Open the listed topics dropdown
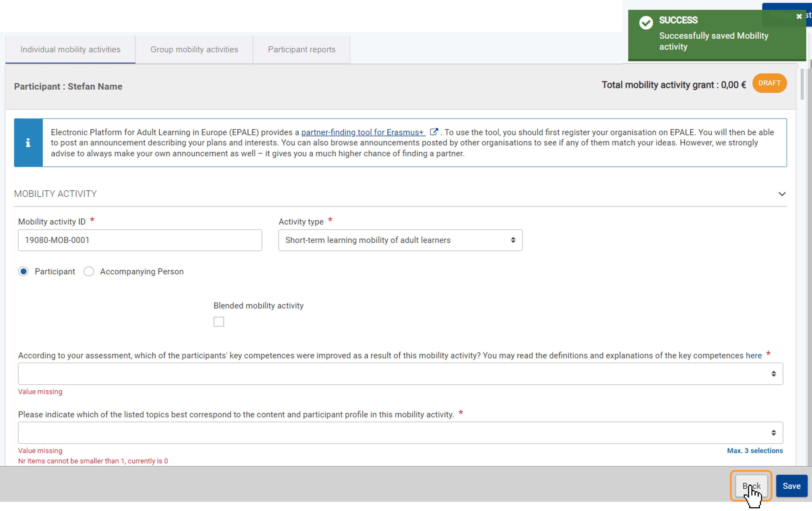The image size is (812, 511). [x=400, y=433]
